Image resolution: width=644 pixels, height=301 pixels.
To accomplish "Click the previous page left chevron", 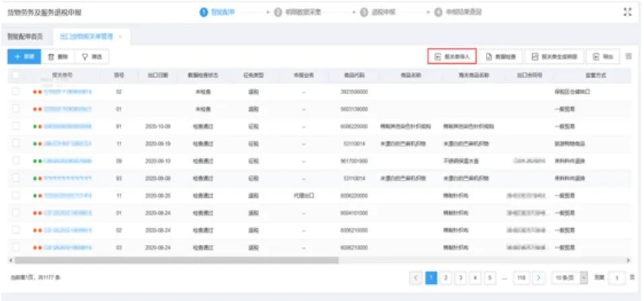I will (x=416, y=277).
